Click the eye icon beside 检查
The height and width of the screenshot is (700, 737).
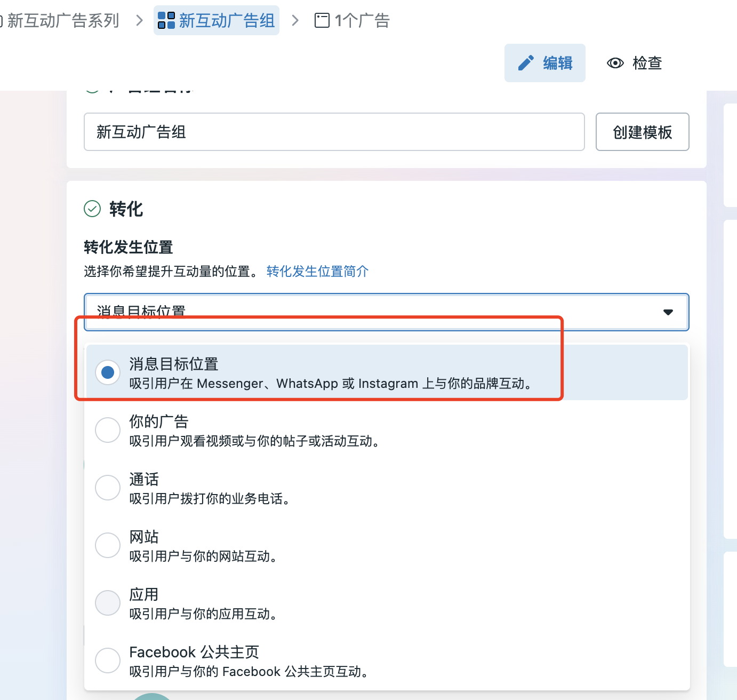click(x=615, y=63)
